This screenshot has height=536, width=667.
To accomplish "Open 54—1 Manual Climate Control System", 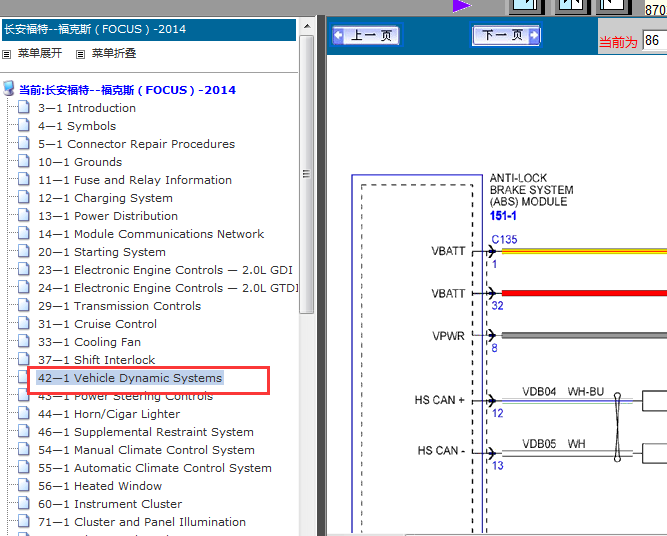I will 146,450.
